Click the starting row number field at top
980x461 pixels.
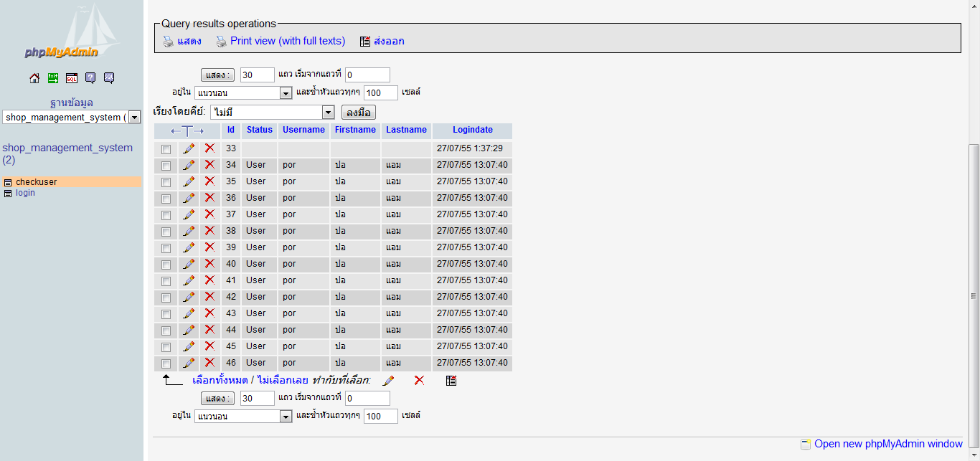367,75
